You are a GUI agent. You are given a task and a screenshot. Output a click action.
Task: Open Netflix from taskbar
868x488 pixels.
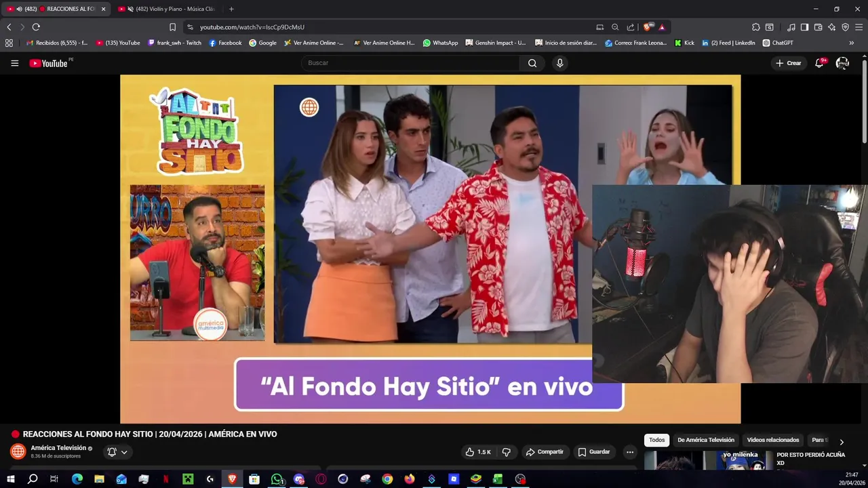165,479
